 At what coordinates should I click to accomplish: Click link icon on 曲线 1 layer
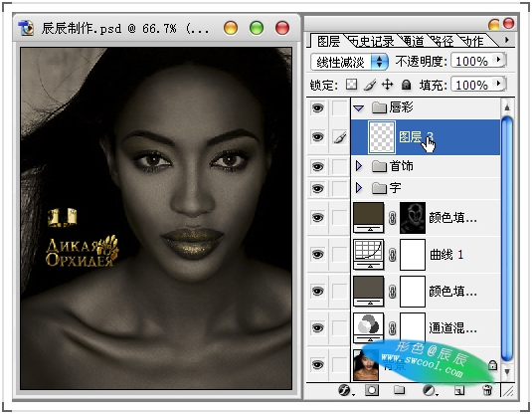coord(392,255)
